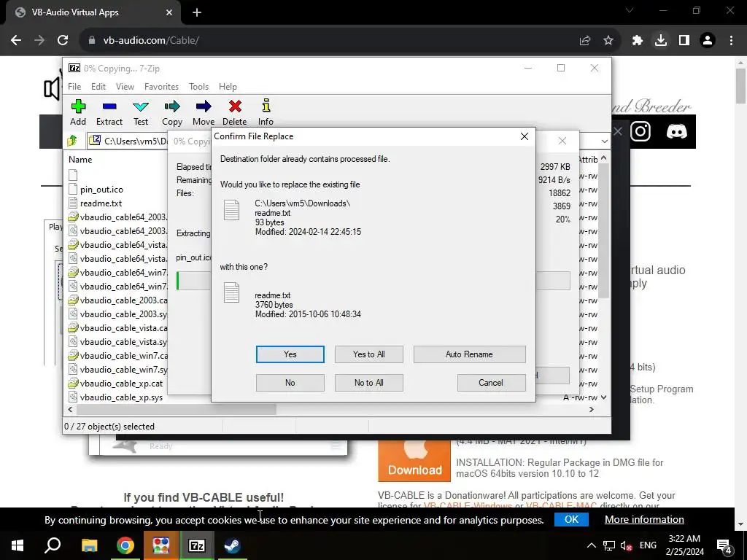Open the Windows Start menu
The height and width of the screenshot is (560, 747).
click(18, 545)
